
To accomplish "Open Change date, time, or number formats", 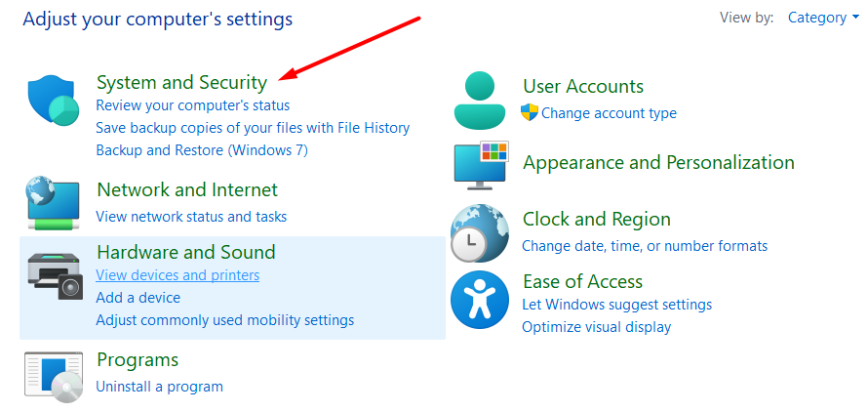I will 645,246.
